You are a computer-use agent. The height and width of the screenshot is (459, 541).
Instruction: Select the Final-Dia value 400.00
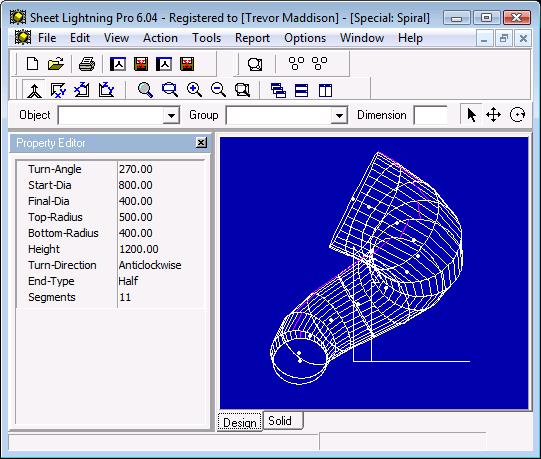pyautogui.click(x=136, y=201)
